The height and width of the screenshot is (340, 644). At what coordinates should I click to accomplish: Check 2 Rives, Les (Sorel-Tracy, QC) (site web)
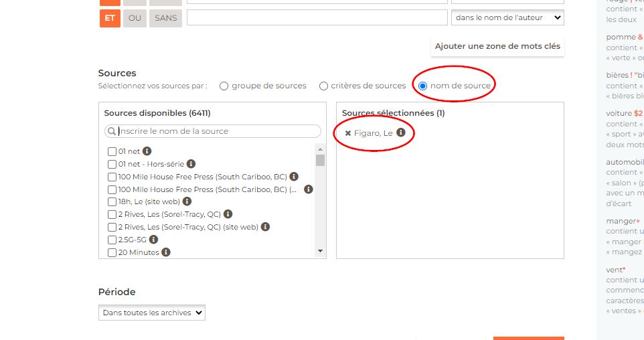[112, 227]
